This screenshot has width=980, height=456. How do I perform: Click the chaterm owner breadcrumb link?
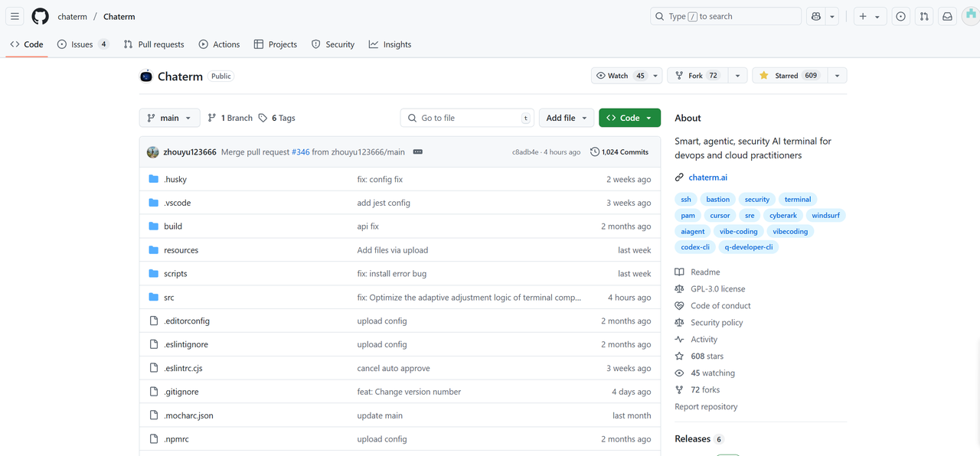click(x=73, y=16)
